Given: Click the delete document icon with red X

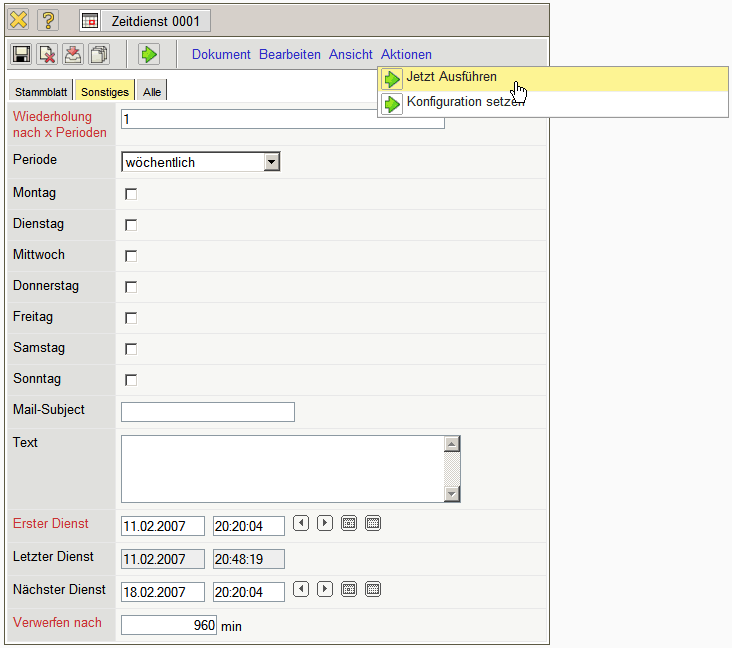Looking at the screenshot, I should [x=46, y=55].
